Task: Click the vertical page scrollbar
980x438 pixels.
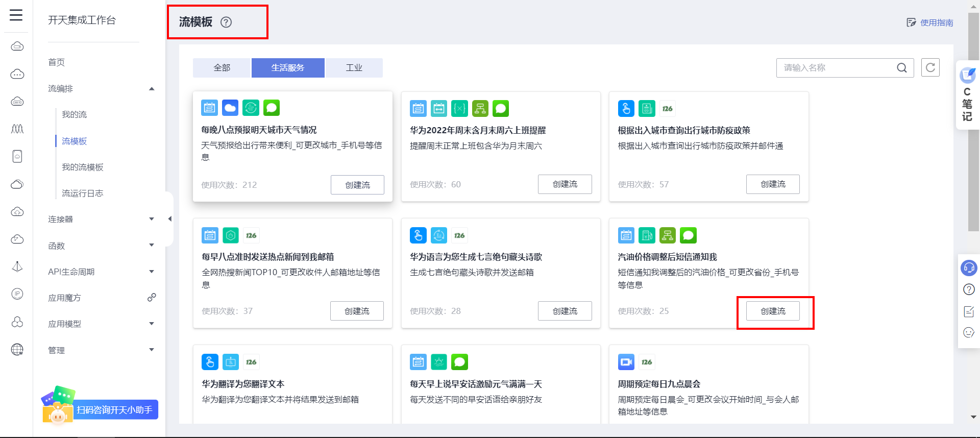Action: [973, 123]
